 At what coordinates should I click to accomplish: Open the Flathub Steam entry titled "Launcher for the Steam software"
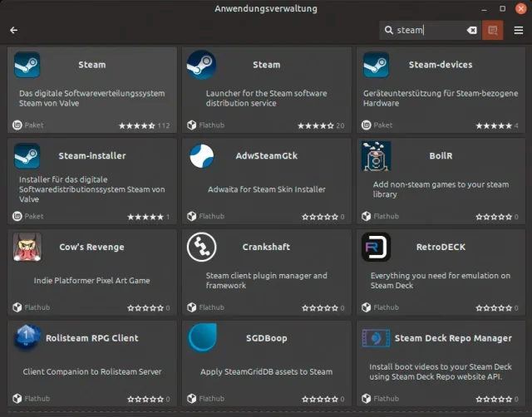[x=266, y=90]
